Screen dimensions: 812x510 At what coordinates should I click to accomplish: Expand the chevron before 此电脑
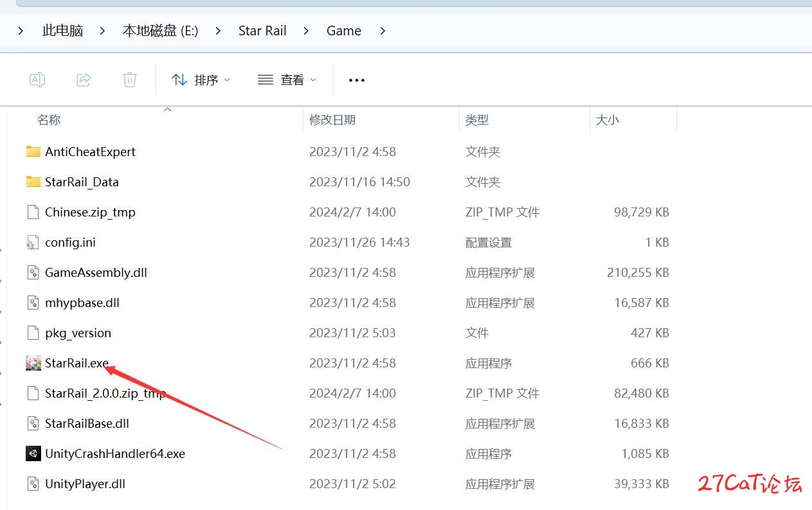[x=21, y=31]
